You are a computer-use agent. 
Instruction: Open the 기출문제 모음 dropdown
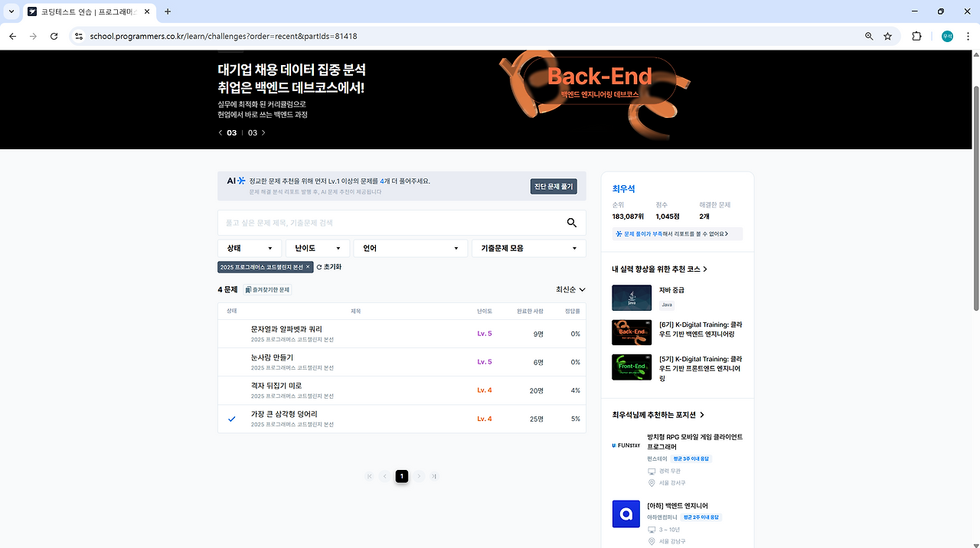pyautogui.click(x=528, y=248)
